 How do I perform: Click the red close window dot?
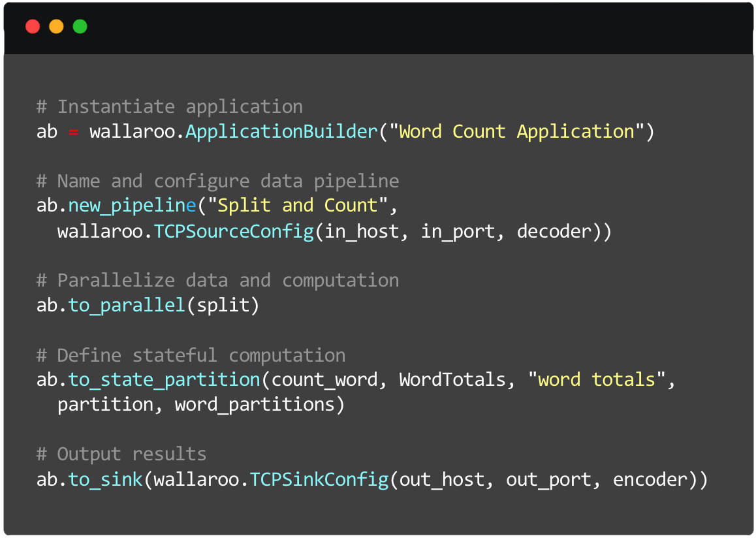(x=33, y=27)
